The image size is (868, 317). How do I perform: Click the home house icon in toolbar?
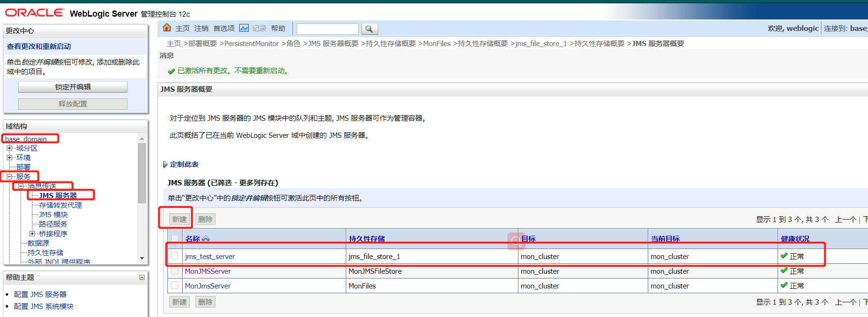click(167, 28)
